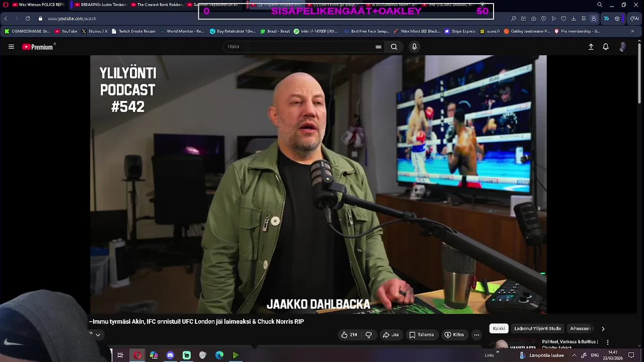The image size is (644, 362).
Task: Go back with the browser back arrow
Action: [x=6, y=19]
